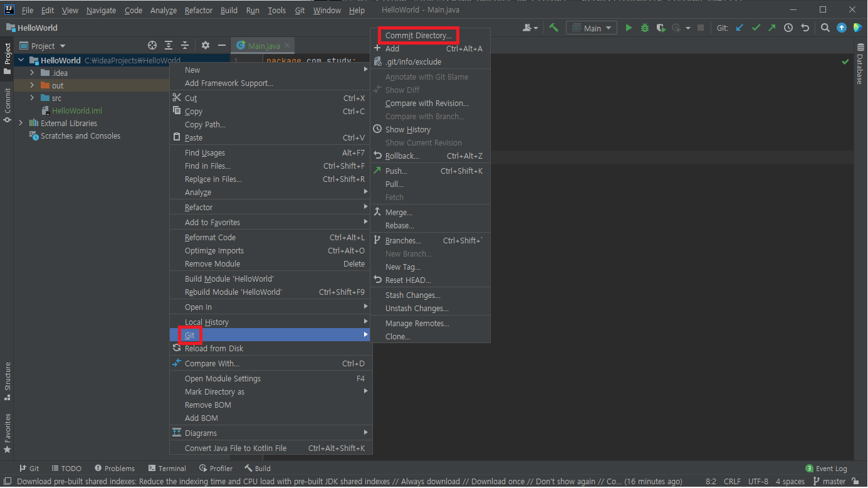Click the Git Push green arrow icon
Screen dimensions: 868x488
click(x=771, y=28)
